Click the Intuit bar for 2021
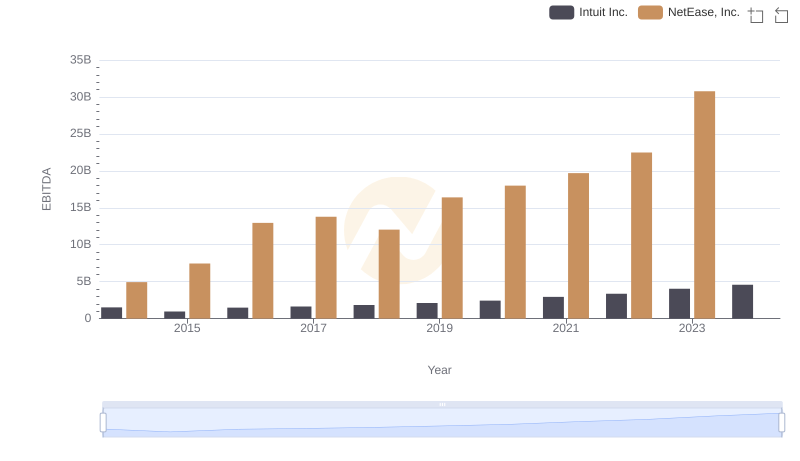The height and width of the screenshot is (461, 800). (553, 308)
